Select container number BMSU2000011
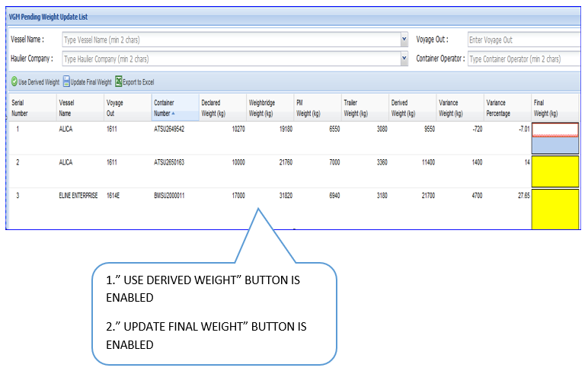 tap(169, 196)
